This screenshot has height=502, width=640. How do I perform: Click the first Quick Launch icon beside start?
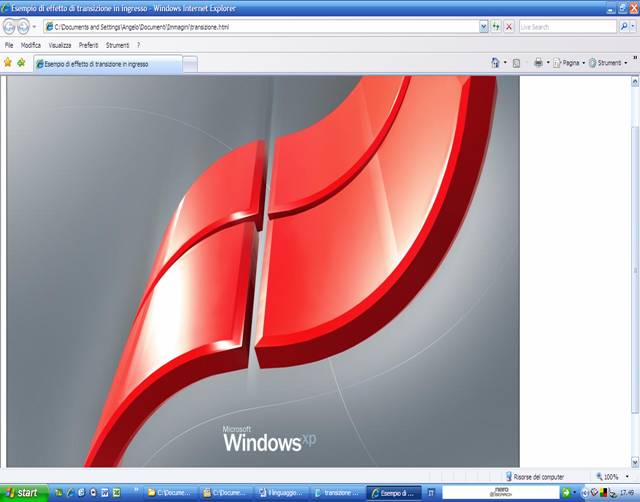[x=58, y=493]
